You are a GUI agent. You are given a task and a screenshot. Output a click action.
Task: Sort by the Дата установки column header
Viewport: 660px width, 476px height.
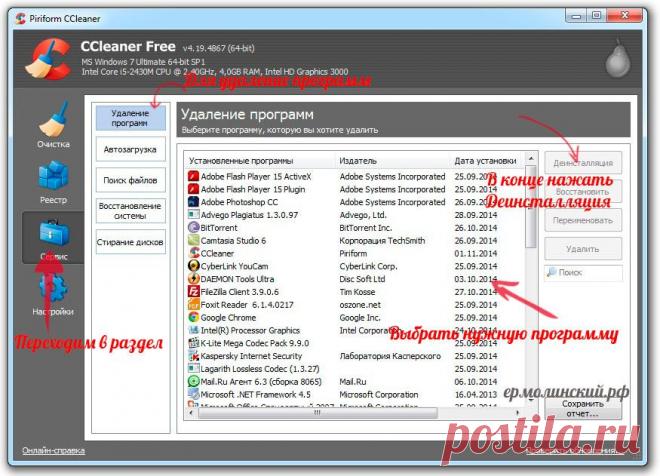(486, 160)
